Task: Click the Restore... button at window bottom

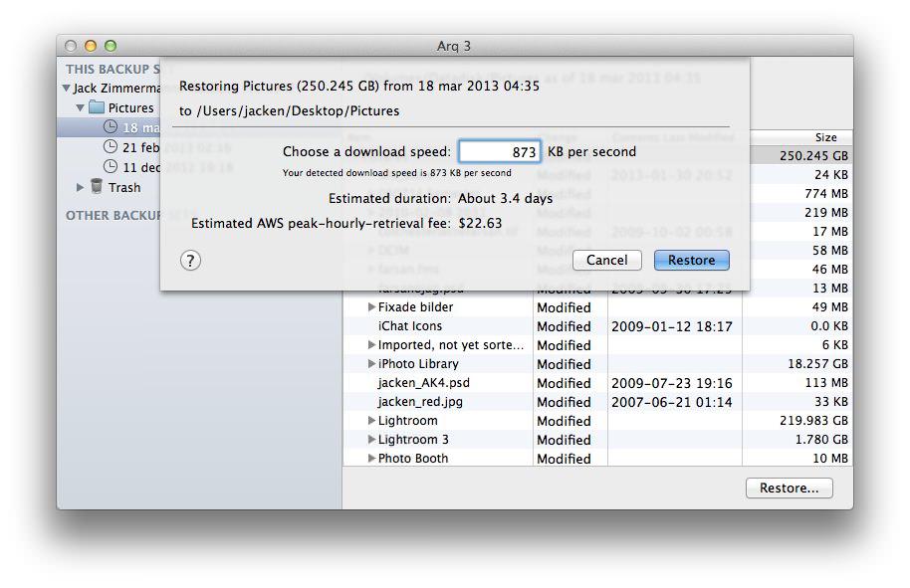Action: (789, 489)
